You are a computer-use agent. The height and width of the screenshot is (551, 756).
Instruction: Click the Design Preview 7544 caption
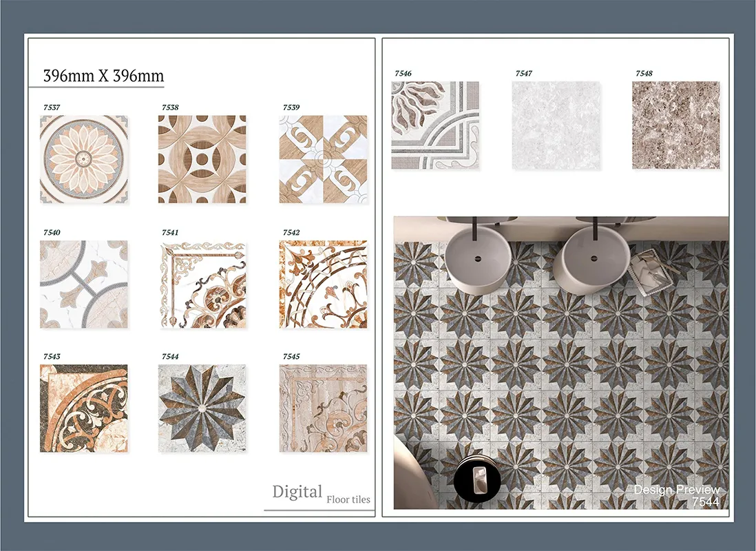(x=676, y=495)
